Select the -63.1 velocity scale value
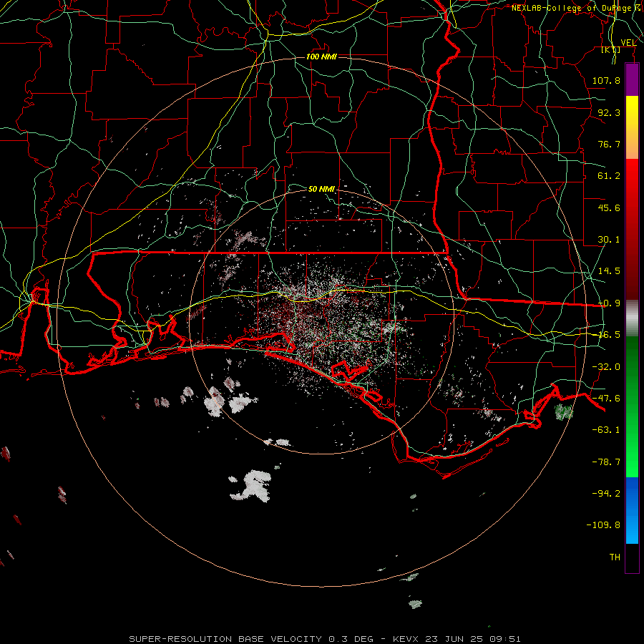 tap(606, 430)
